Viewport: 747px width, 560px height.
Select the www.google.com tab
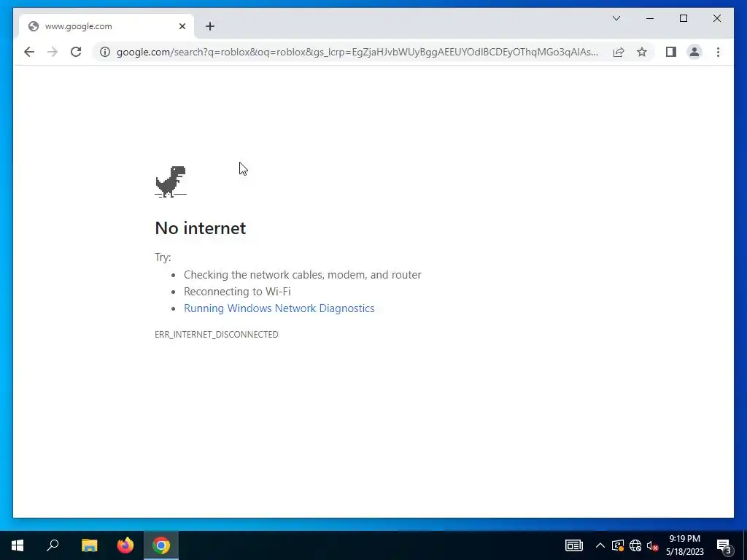point(107,26)
